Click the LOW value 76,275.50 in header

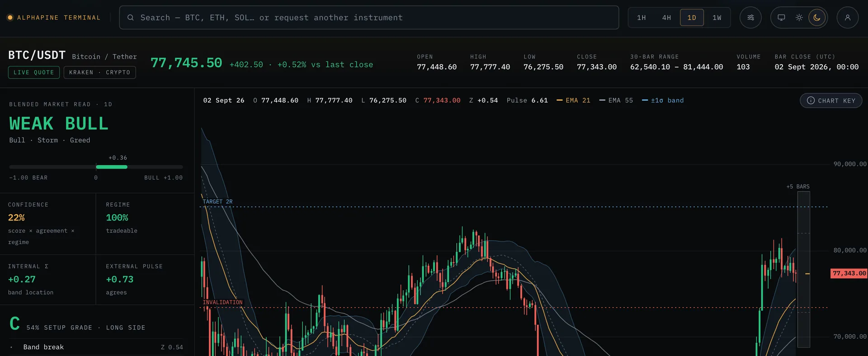[543, 67]
